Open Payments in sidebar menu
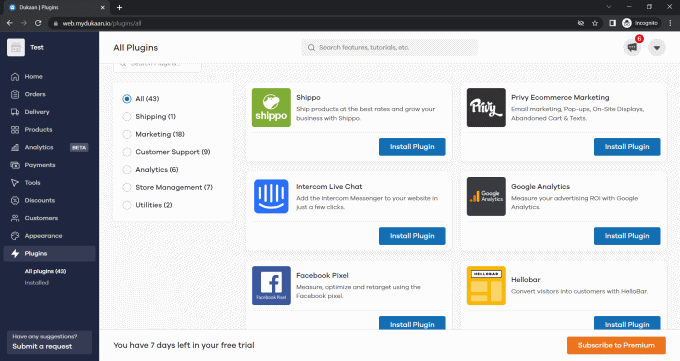 coord(49,165)
